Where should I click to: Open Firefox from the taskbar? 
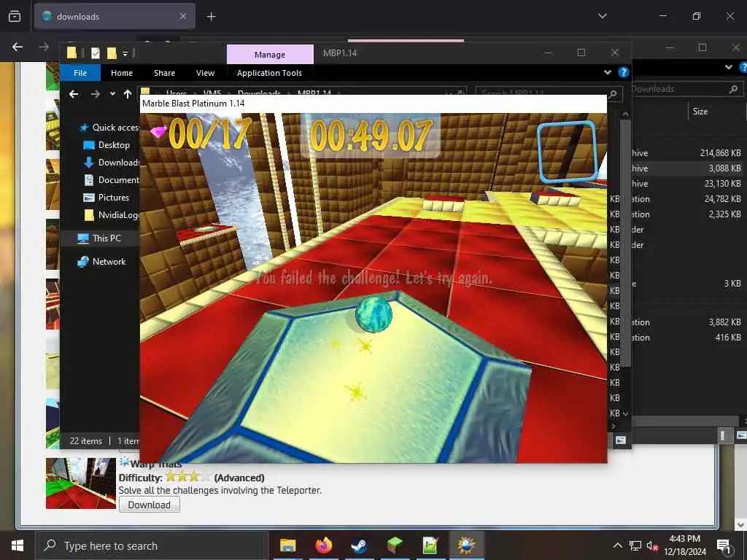click(x=323, y=545)
